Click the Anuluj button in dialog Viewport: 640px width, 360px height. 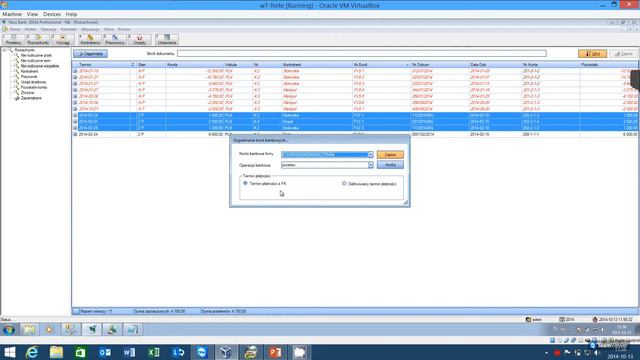[390, 165]
